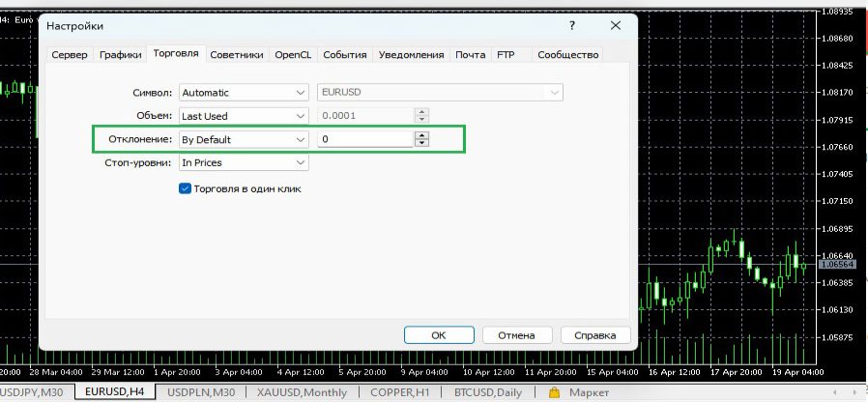Click the 1.08935 price scale label
The height and width of the screenshot is (402, 868).
(x=838, y=11)
